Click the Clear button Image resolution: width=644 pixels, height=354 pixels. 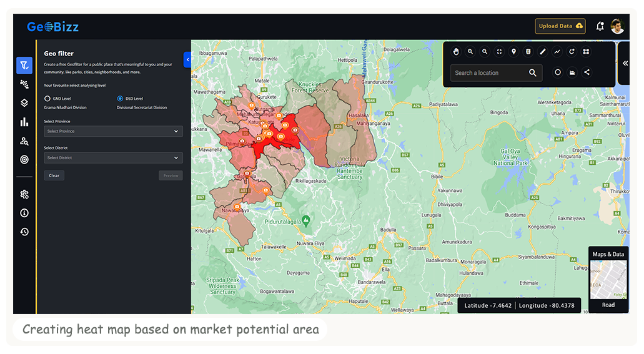54,175
